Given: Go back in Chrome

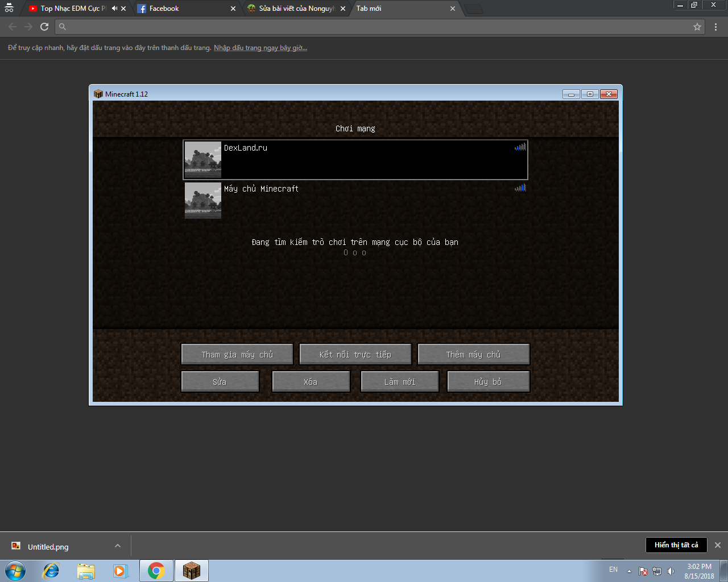Looking at the screenshot, I should click(13, 27).
